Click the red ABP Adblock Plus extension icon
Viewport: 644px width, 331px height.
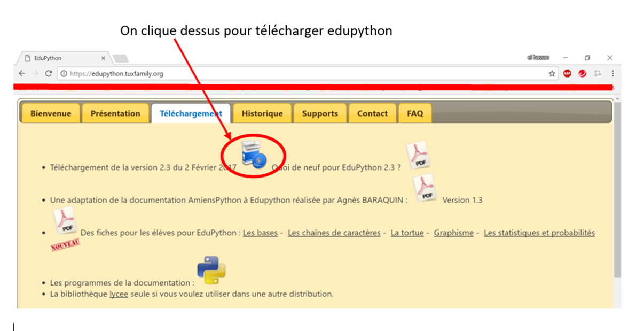567,74
